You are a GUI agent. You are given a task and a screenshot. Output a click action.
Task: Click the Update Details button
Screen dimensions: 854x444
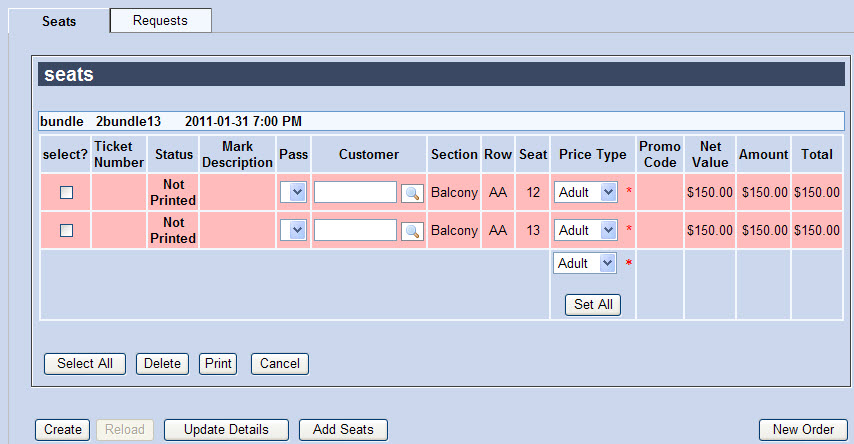[x=227, y=430]
